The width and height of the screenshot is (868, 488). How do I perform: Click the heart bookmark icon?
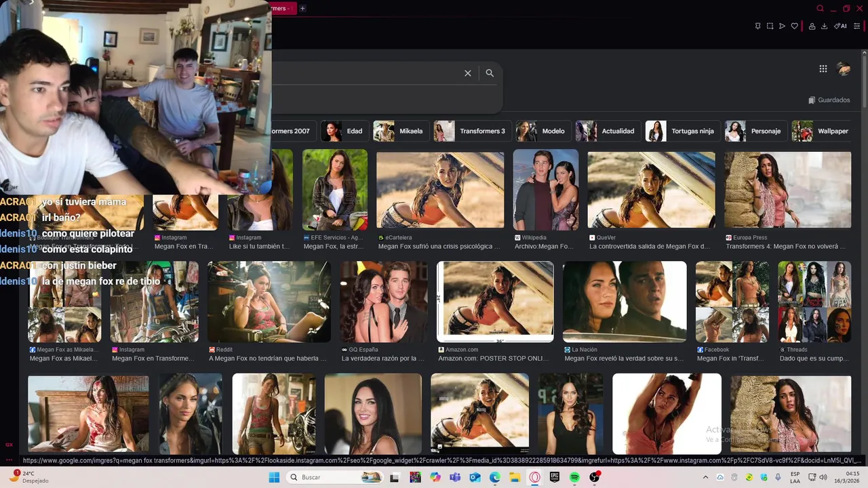[794, 26]
